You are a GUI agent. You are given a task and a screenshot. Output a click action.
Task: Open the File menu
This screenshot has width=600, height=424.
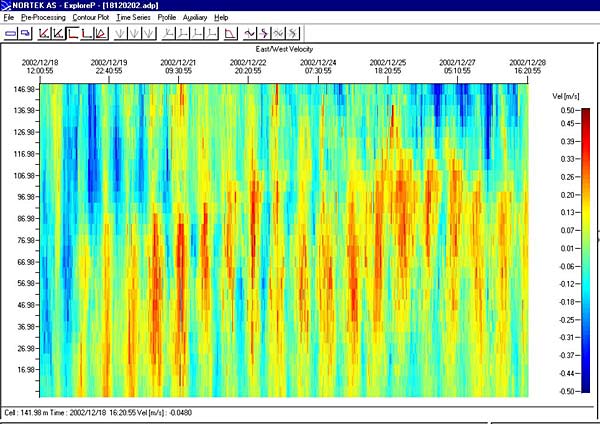(x=9, y=18)
